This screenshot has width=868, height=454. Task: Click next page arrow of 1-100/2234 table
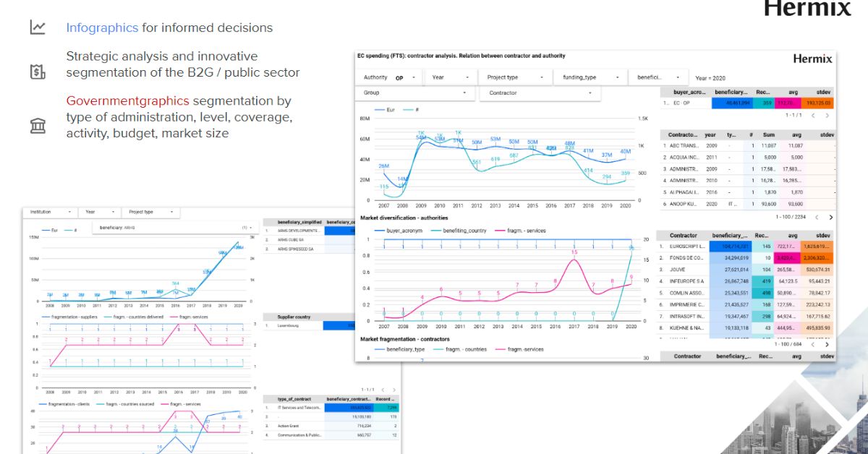[x=830, y=217]
